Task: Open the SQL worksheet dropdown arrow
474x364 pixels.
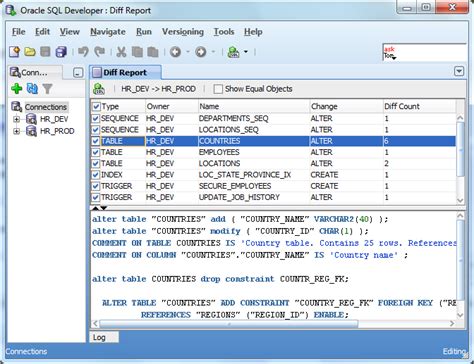Action: coord(246,52)
